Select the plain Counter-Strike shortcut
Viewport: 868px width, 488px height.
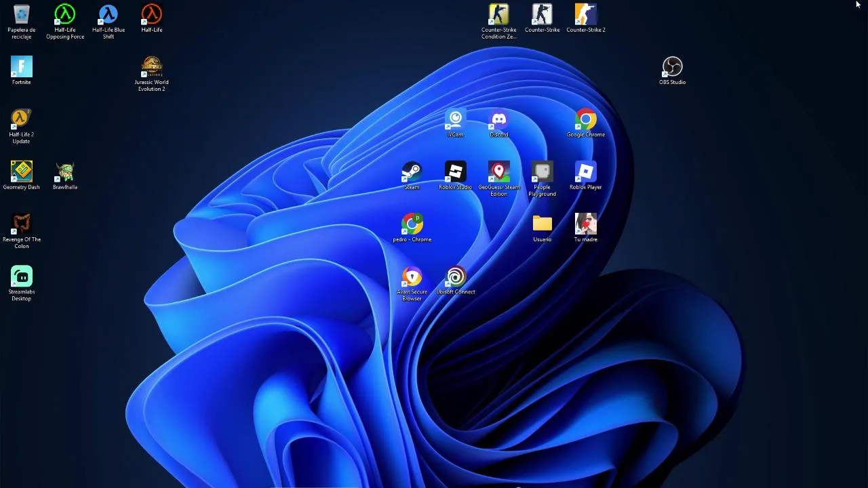(x=542, y=14)
